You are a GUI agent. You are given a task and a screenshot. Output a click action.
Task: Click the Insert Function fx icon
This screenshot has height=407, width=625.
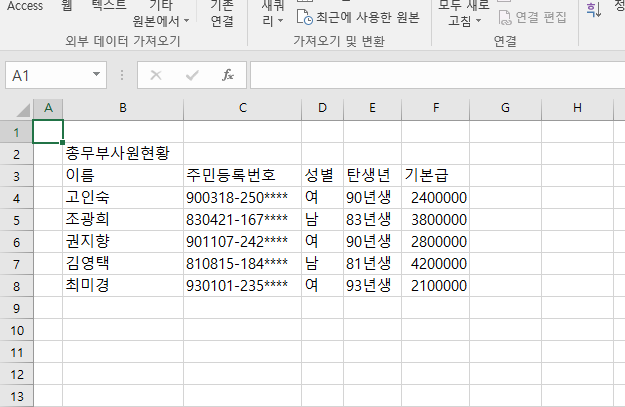pos(227,75)
